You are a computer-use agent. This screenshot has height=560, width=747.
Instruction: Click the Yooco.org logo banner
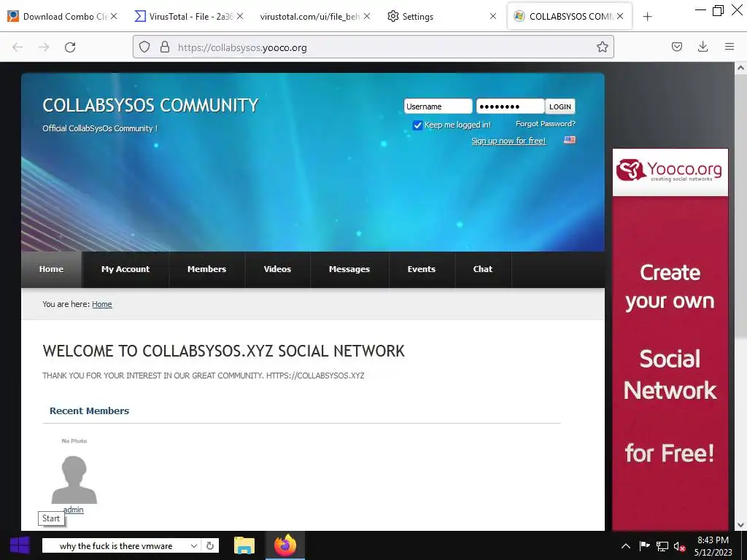pyautogui.click(x=670, y=172)
